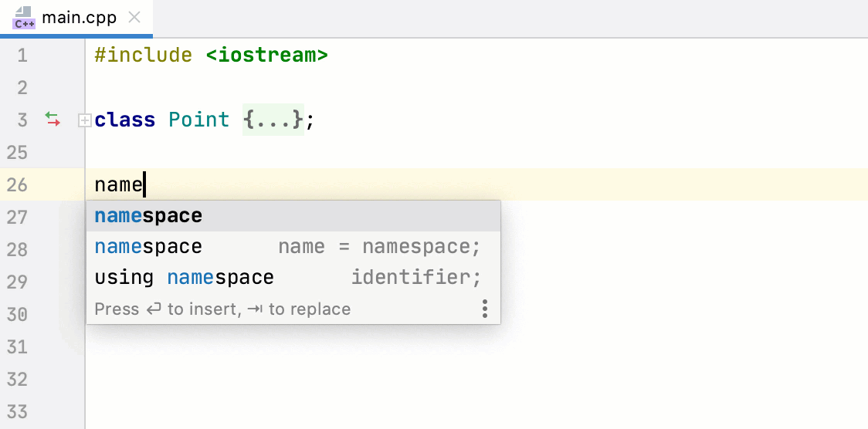Click the C++ file icon on the tab
Screen dimensions: 868x429
(x=24, y=17)
